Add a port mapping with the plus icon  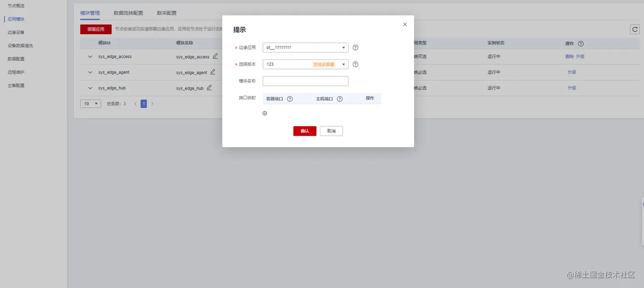point(265,113)
